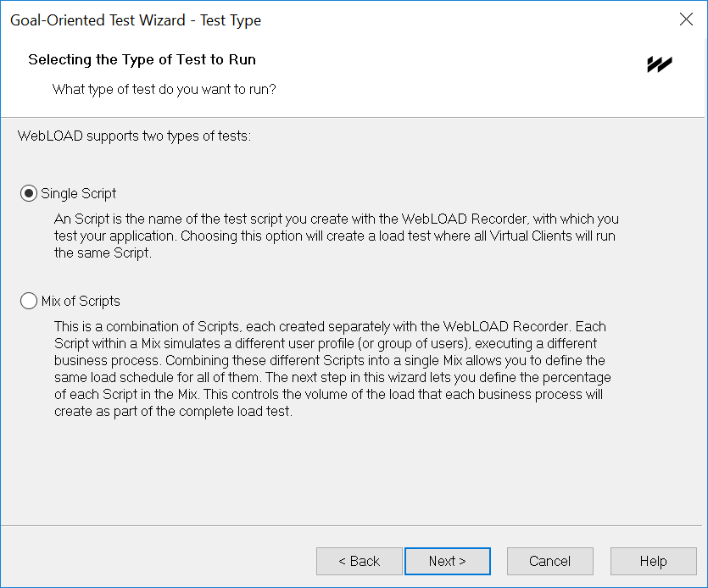
Task: Click the 'What type of test do you want to run?' text
Action: (164, 89)
